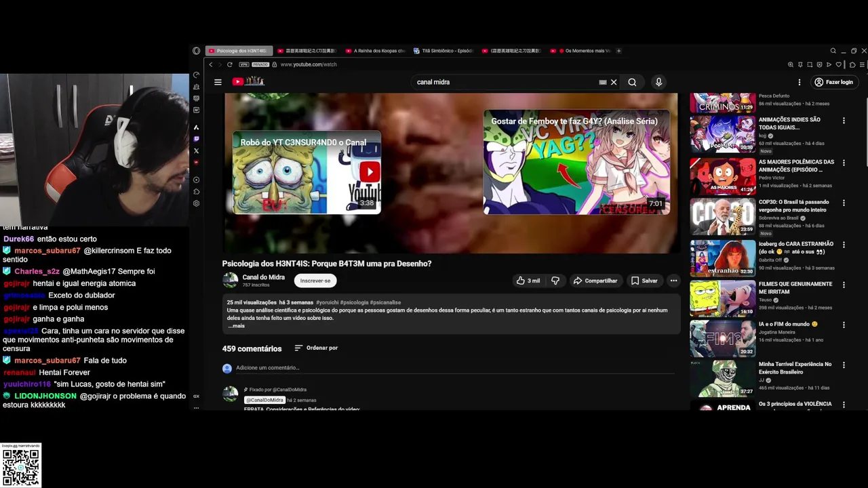This screenshot has width=868, height=488.
Task: Play the 'Gostar de Femboy' end card video
Action: [576, 163]
